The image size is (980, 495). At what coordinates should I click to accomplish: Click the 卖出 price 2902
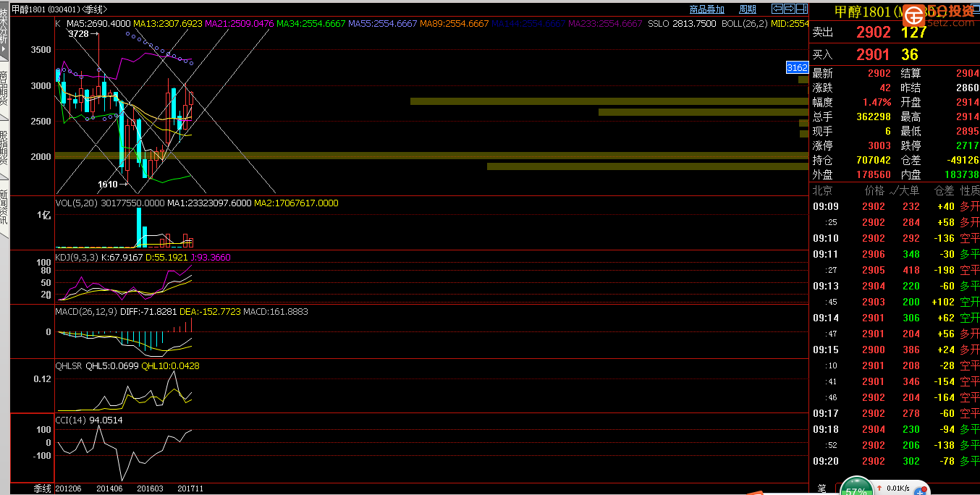pyautogui.click(x=874, y=33)
